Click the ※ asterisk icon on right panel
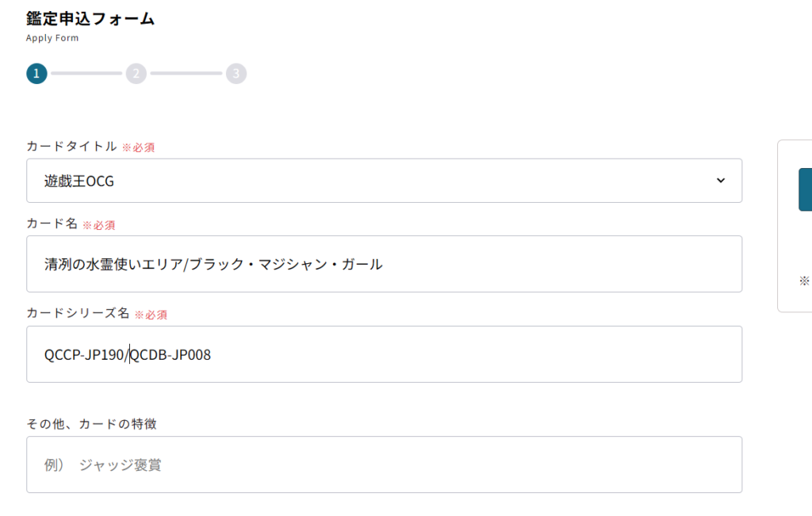The height and width of the screenshot is (516, 812). click(x=804, y=281)
